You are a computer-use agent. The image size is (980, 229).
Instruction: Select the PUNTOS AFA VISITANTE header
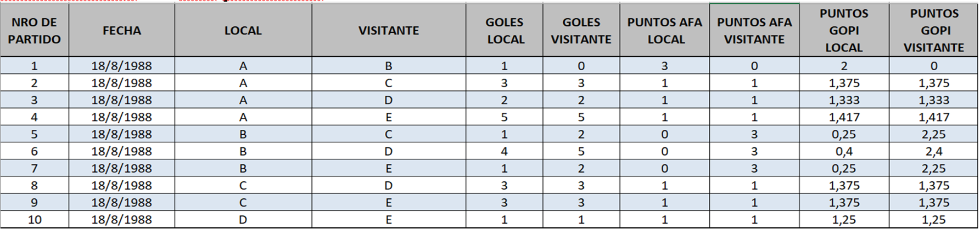click(x=754, y=31)
